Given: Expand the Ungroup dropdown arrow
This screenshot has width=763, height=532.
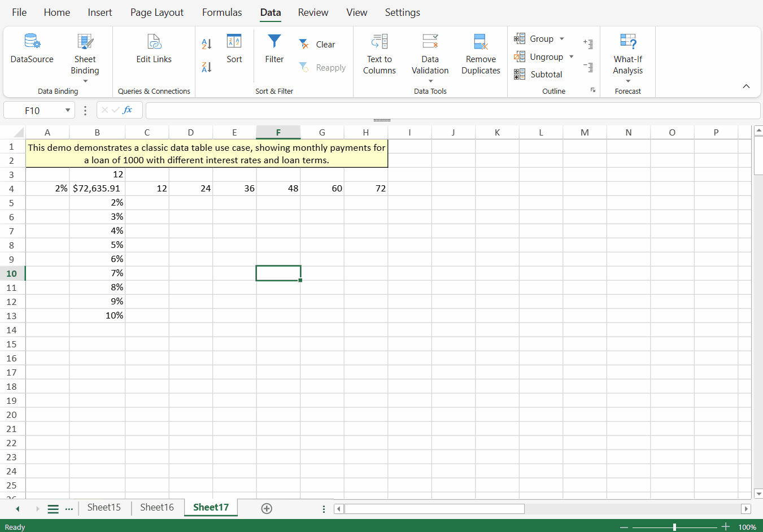Looking at the screenshot, I should click(x=572, y=56).
